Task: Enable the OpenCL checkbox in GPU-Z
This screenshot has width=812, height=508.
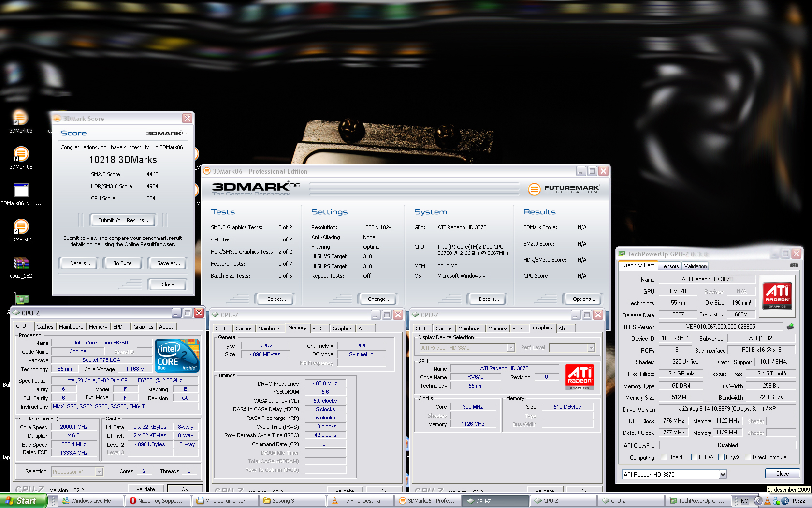Action: (664, 457)
